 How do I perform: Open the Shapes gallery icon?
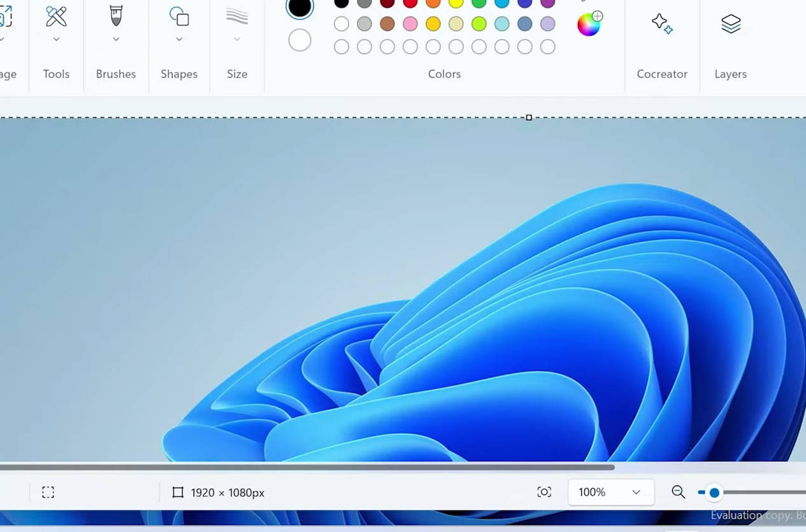point(179,17)
